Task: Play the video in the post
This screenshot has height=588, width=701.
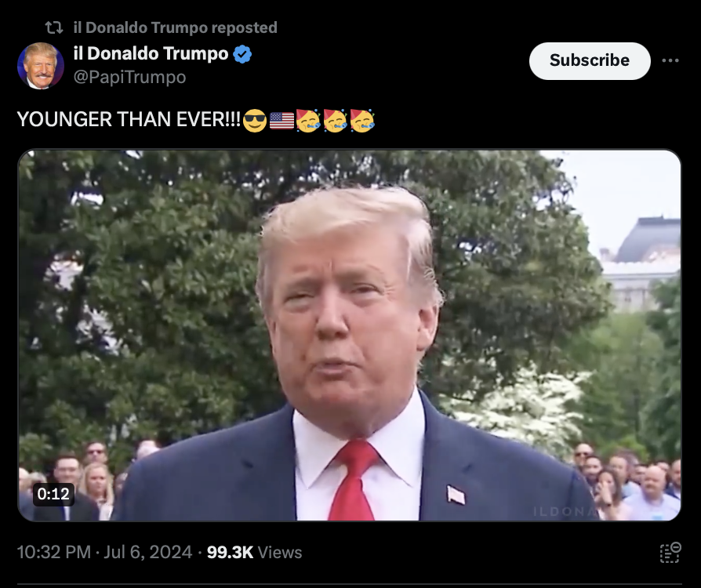Action: coord(349,335)
